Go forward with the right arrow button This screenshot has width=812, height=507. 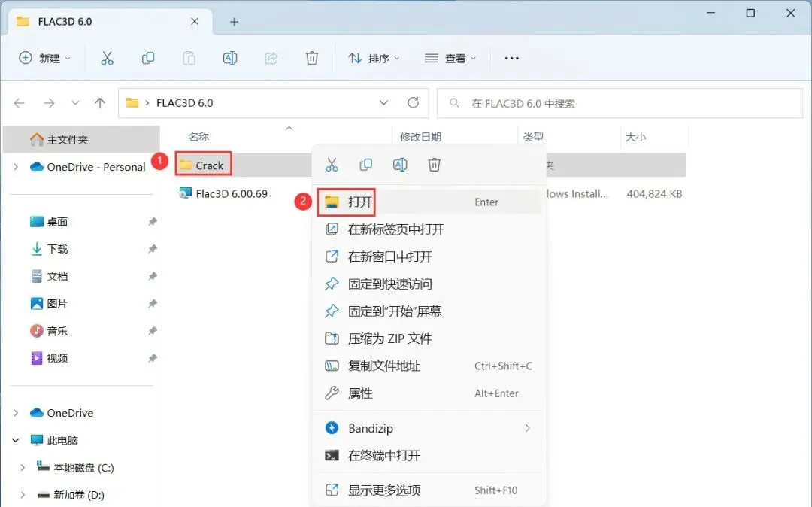[49, 103]
